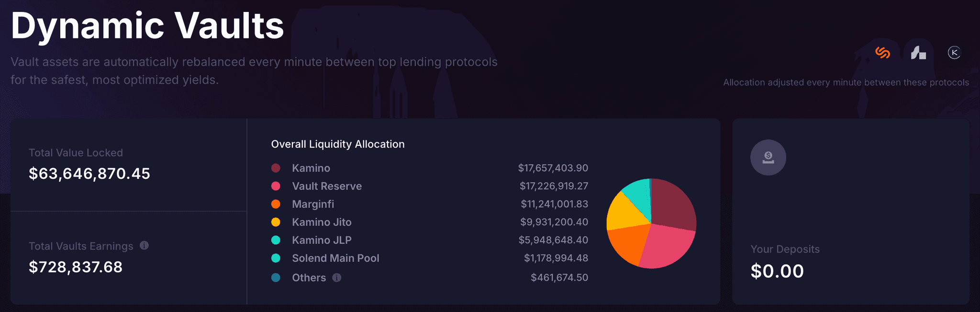Click the Marginfi protocol logo icon
The image size is (980, 312).
pos(918,53)
